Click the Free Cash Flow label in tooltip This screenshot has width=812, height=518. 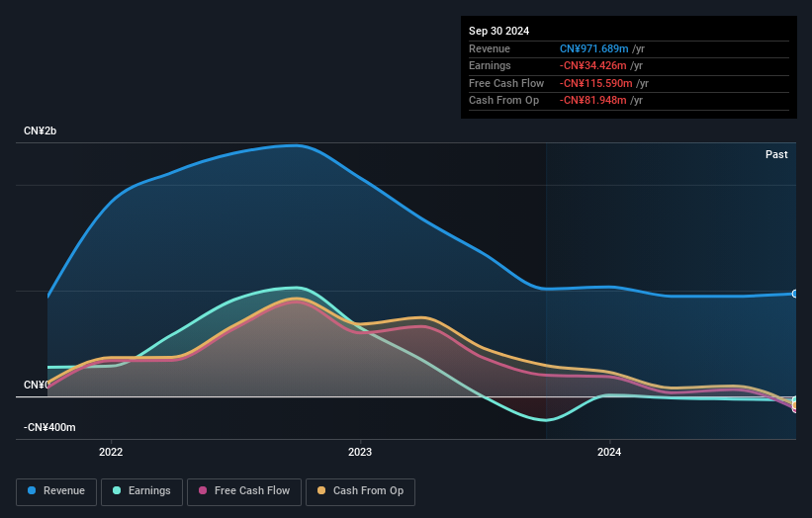tap(506, 83)
